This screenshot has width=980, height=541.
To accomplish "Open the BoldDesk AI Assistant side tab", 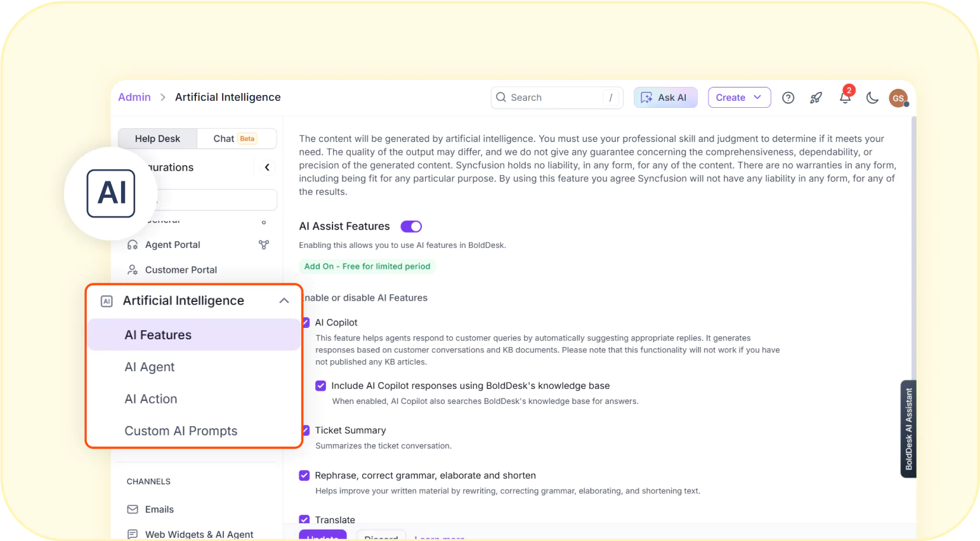I will click(x=908, y=429).
